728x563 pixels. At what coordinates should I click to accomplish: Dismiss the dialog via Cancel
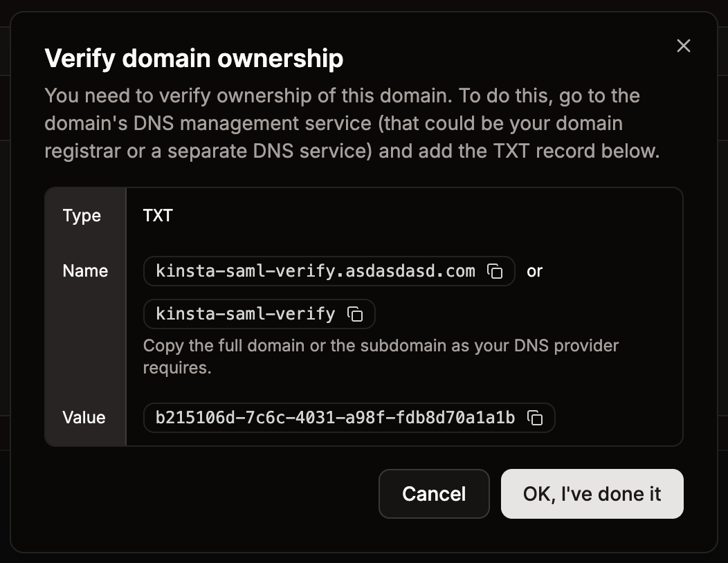click(434, 494)
